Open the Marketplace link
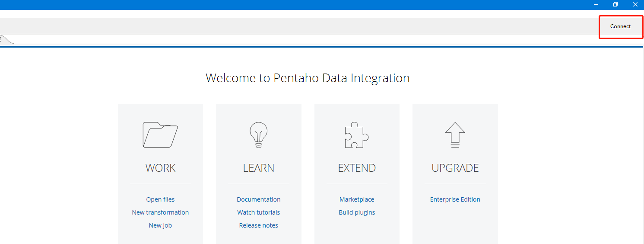 pyautogui.click(x=357, y=199)
